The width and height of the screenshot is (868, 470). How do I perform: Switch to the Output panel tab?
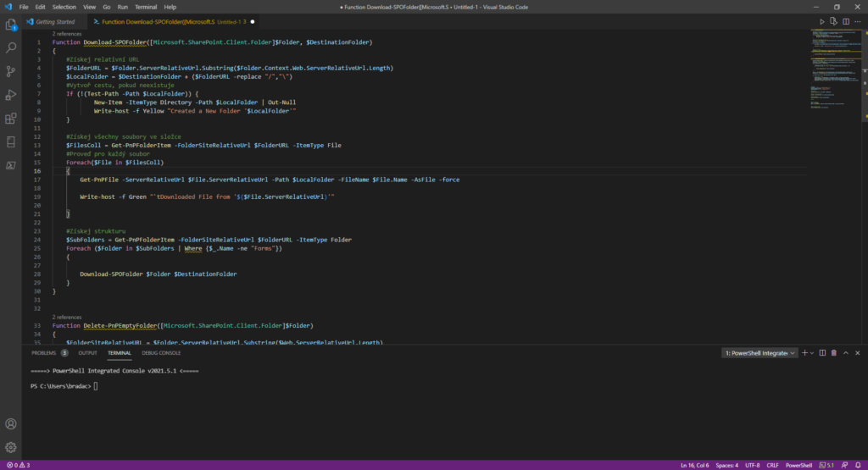click(x=87, y=353)
